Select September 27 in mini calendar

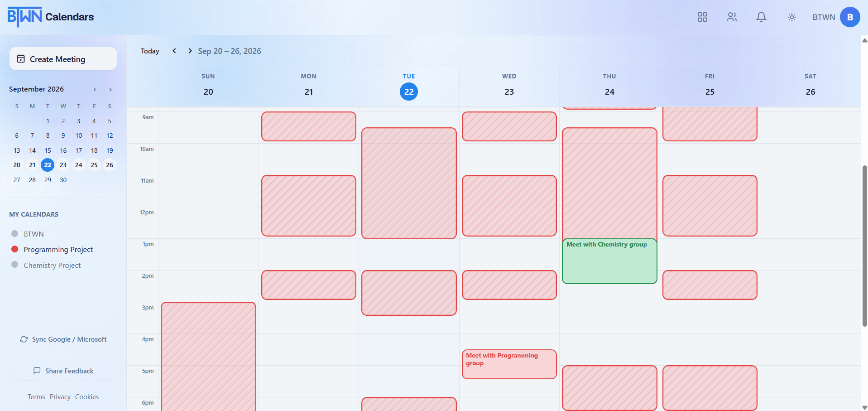coord(17,180)
